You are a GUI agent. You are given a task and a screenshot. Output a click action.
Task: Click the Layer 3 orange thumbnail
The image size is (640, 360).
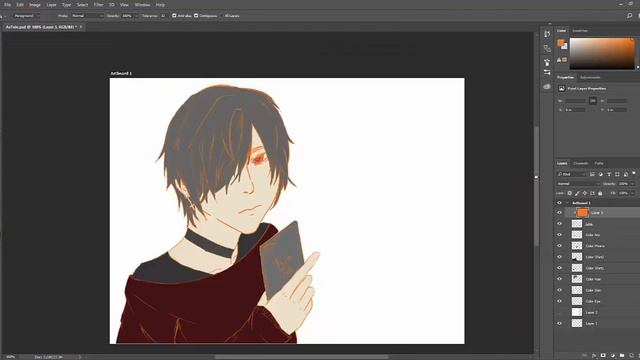click(x=582, y=213)
